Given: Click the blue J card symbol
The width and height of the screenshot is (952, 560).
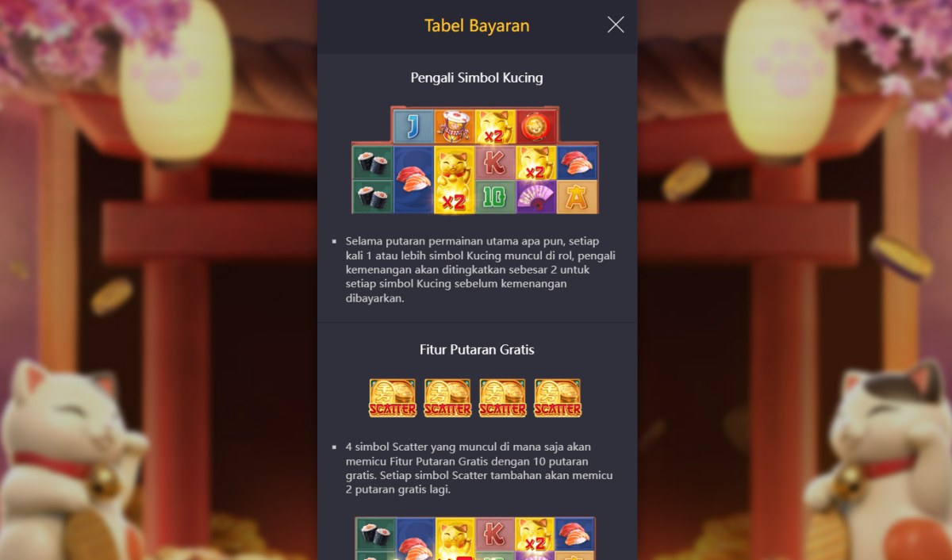Looking at the screenshot, I should click(x=414, y=127).
